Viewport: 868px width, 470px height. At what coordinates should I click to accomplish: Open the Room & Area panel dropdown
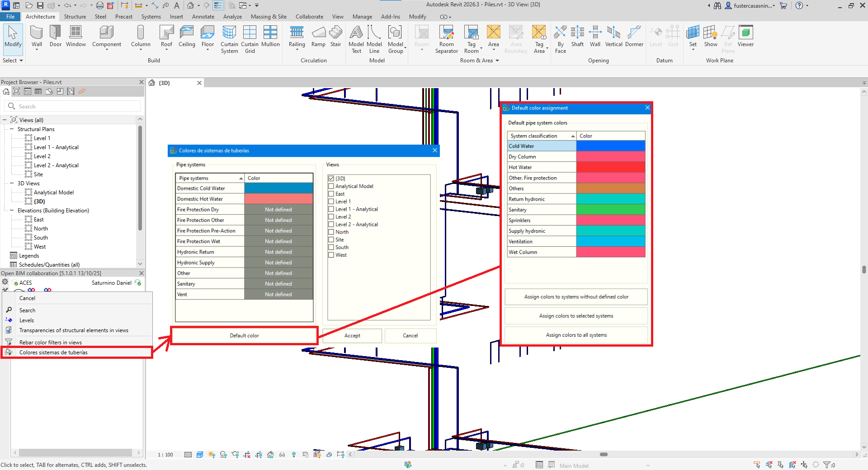pyautogui.click(x=497, y=61)
